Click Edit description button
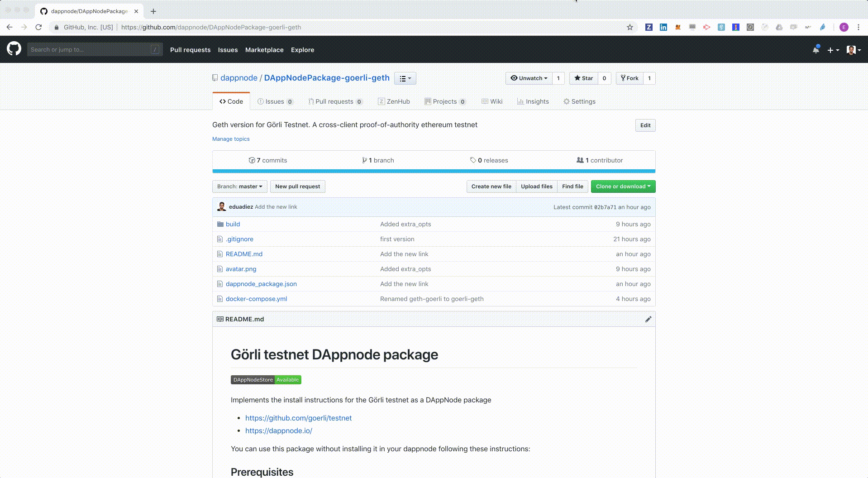 (x=645, y=125)
